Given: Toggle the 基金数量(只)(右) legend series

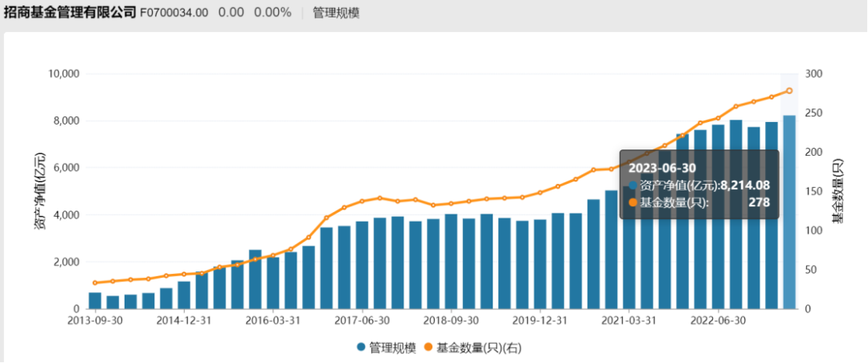Looking at the screenshot, I should coord(473,348).
